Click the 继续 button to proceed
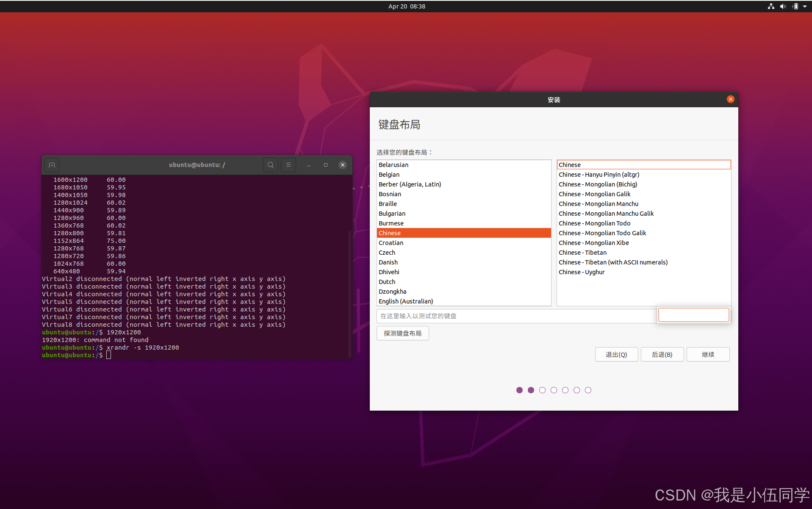 [x=707, y=354]
